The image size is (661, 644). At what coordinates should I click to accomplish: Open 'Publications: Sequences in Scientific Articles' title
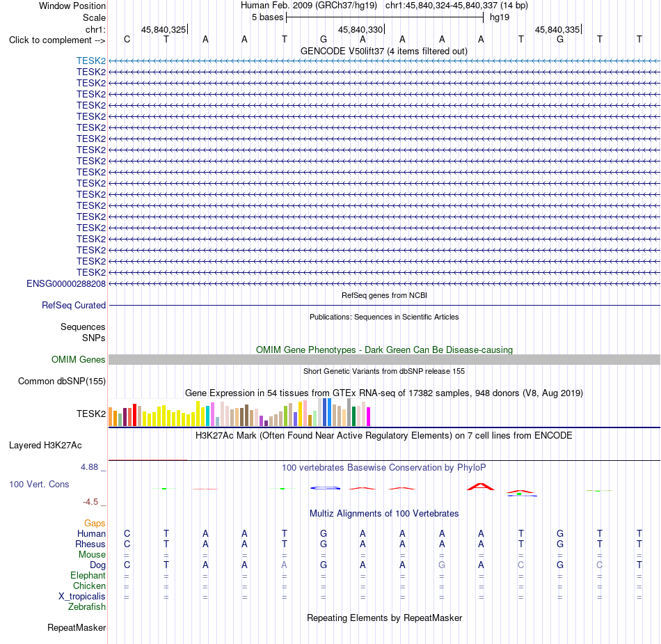point(384,317)
